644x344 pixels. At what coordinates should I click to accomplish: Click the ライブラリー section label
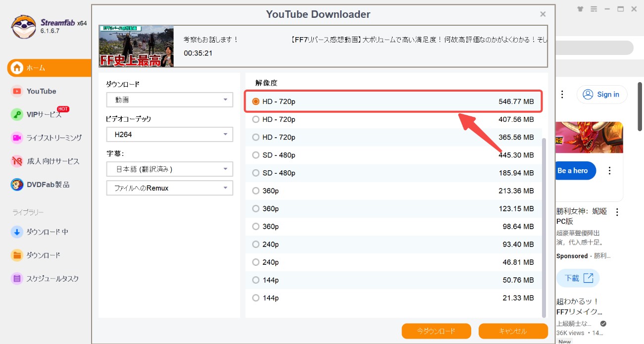[28, 212]
